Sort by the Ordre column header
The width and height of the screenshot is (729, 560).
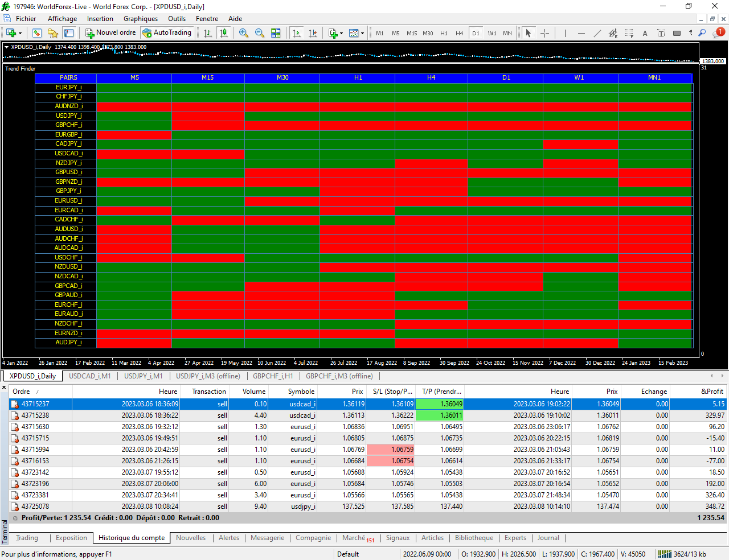click(40, 392)
